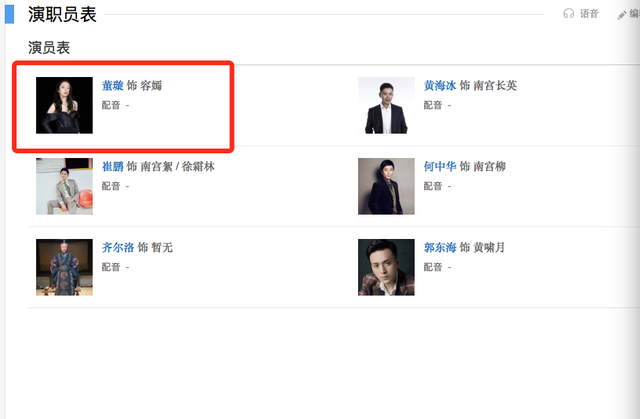This screenshot has height=419, width=640.
Task: Click the 演员表 subsection heading
Action: pyautogui.click(x=49, y=48)
